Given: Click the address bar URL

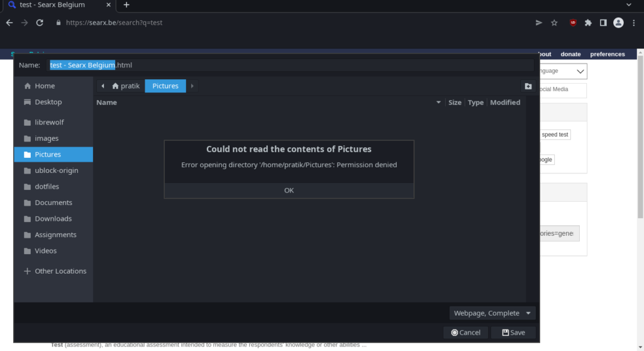Looking at the screenshot, I should [x=114, y=23].
